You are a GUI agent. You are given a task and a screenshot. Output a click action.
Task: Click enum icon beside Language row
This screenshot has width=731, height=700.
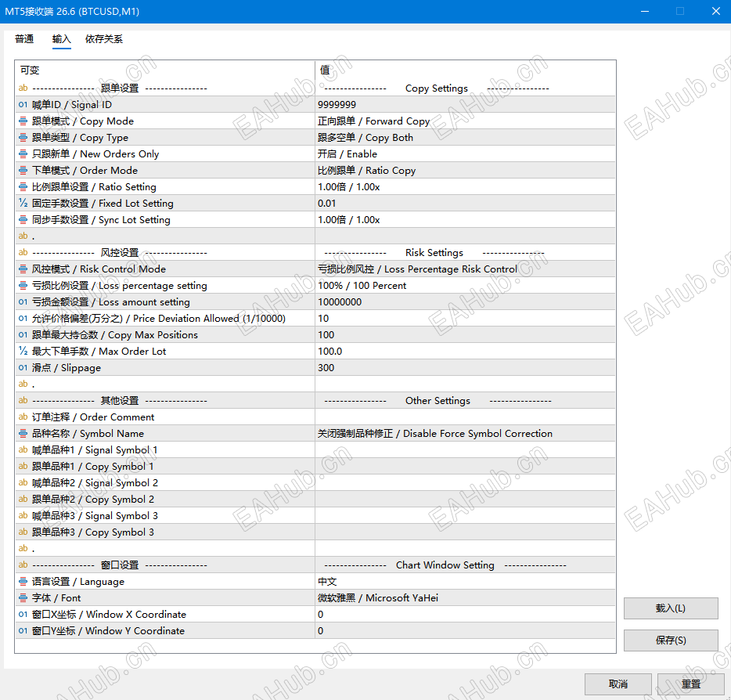pos(23,582)
